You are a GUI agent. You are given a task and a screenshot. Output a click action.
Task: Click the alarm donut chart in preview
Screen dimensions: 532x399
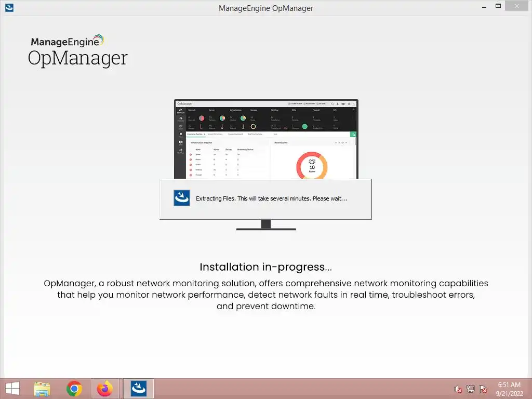point(312,166)
